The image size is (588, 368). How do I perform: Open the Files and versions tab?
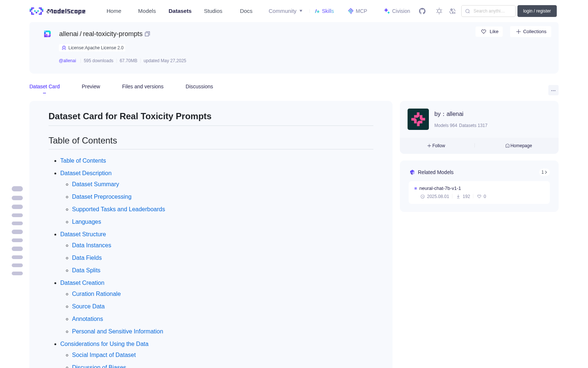[x=143, y=86]
